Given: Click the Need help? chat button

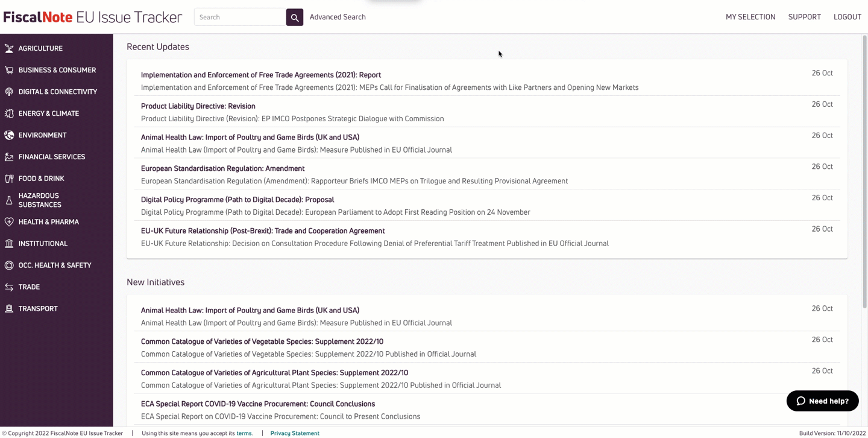Looking at the screenshot, I should (822, 401).
